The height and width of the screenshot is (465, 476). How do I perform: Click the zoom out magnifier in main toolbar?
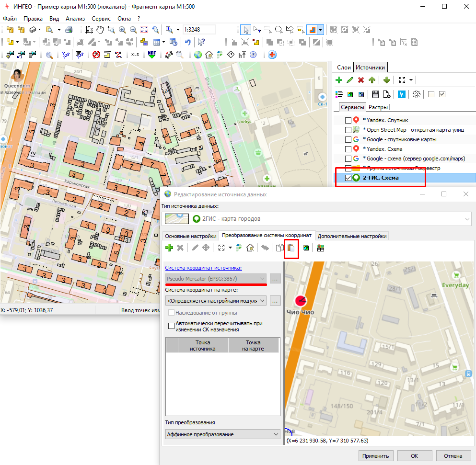point(133,29)
